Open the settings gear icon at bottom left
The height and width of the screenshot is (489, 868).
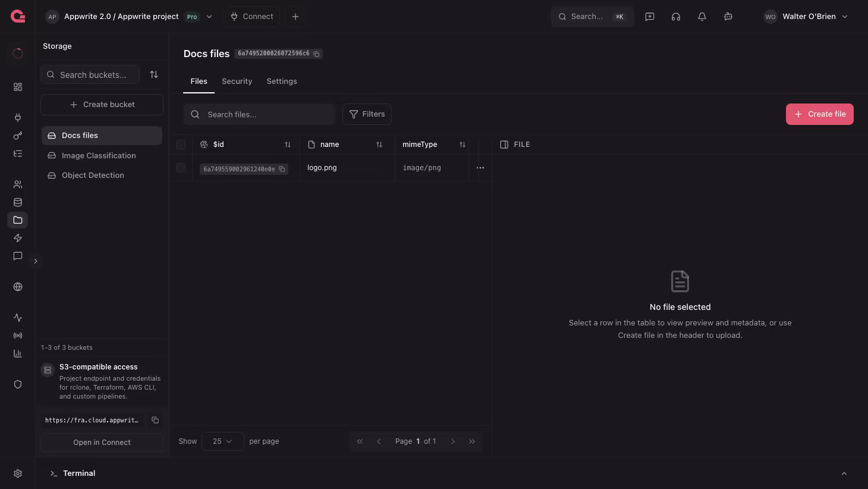18,474
